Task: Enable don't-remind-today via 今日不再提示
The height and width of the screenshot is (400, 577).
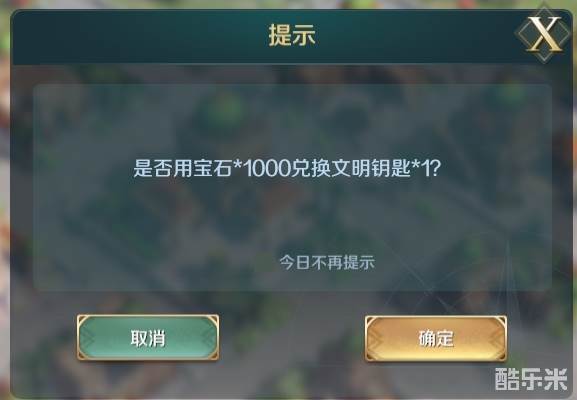Action: click(327, 262)
